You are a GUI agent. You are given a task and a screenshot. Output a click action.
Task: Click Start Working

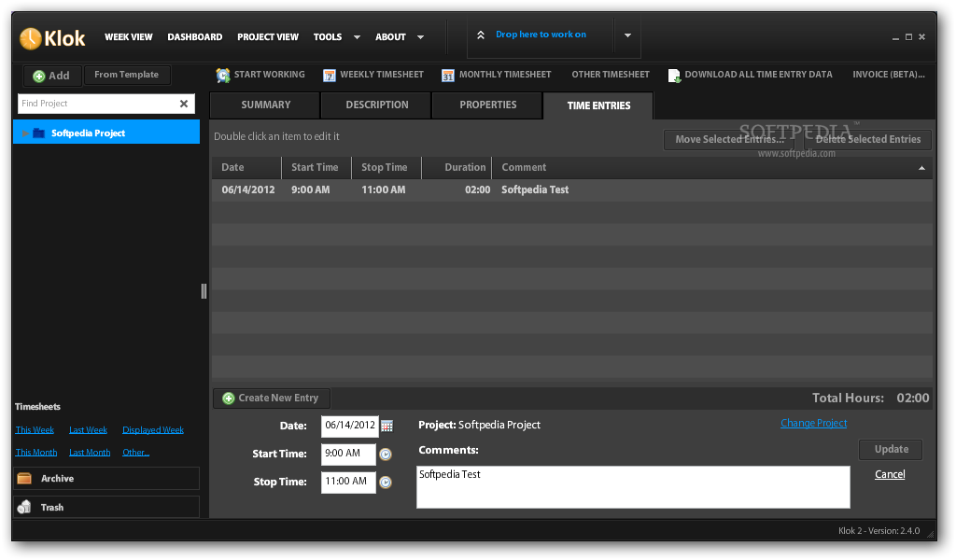270,75
